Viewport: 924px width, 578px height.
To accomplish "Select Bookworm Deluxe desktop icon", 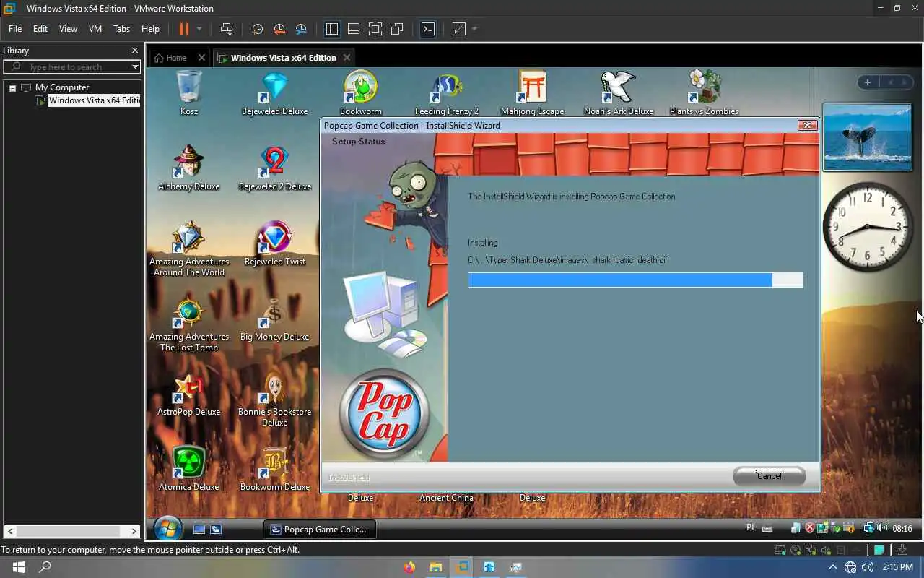I will coord(274,469).
